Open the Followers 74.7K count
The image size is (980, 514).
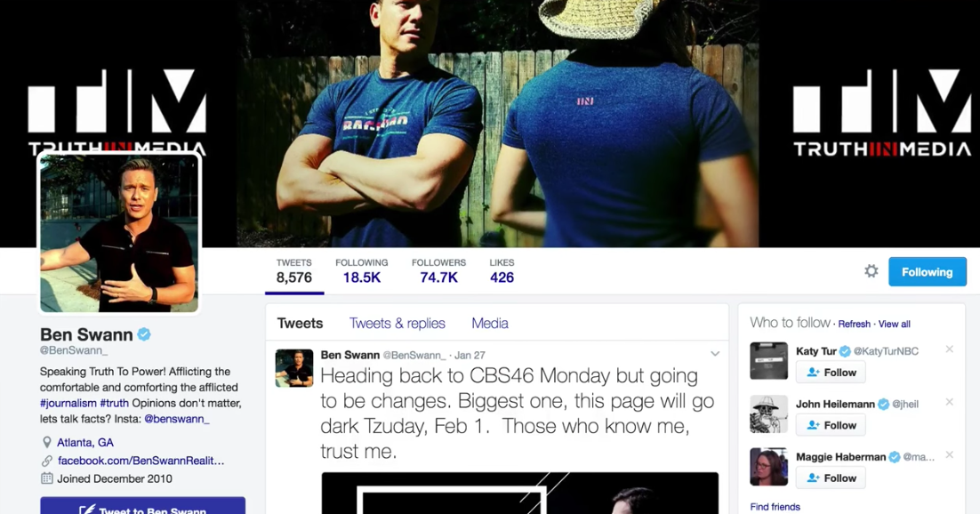tap(438, 271)
